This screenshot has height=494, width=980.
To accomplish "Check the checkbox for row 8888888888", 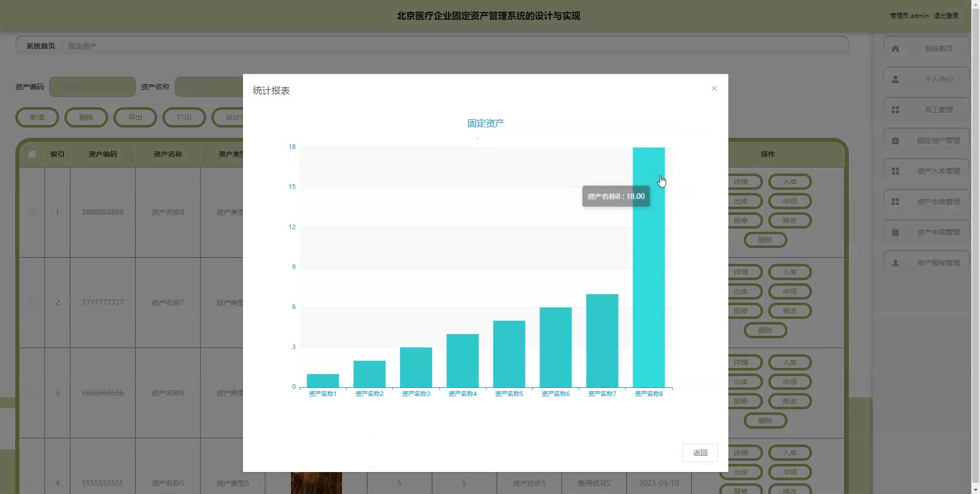I will coord(32,212).
